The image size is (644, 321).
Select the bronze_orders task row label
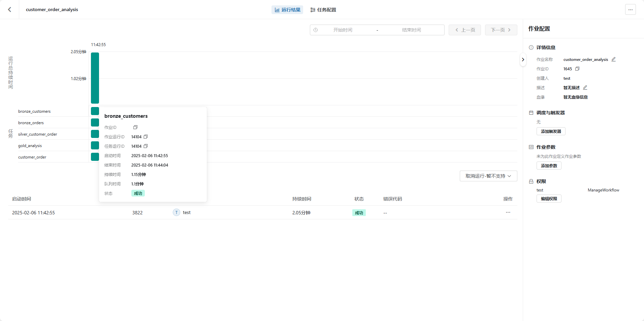coord(31,123)
